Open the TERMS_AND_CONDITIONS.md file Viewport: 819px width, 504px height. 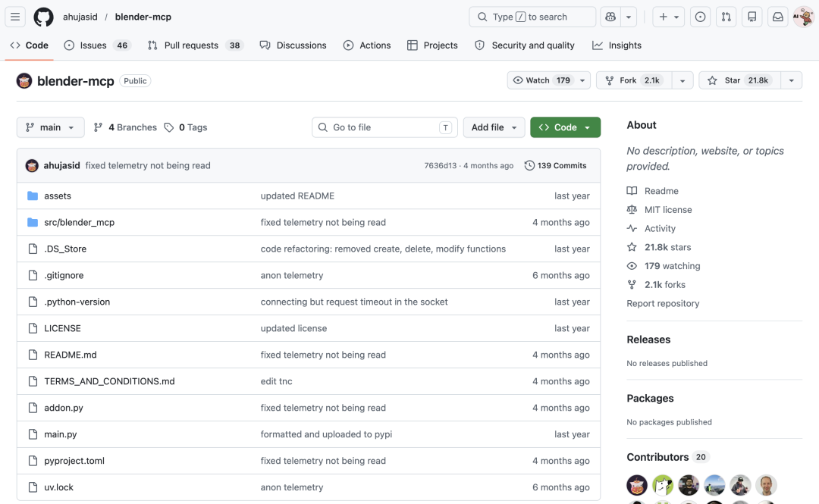110,381
